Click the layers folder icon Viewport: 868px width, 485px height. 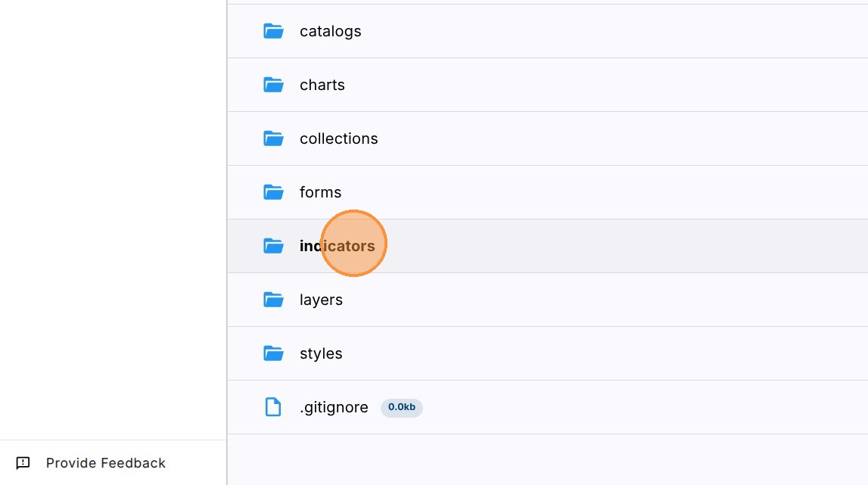[x=273, y=300]
